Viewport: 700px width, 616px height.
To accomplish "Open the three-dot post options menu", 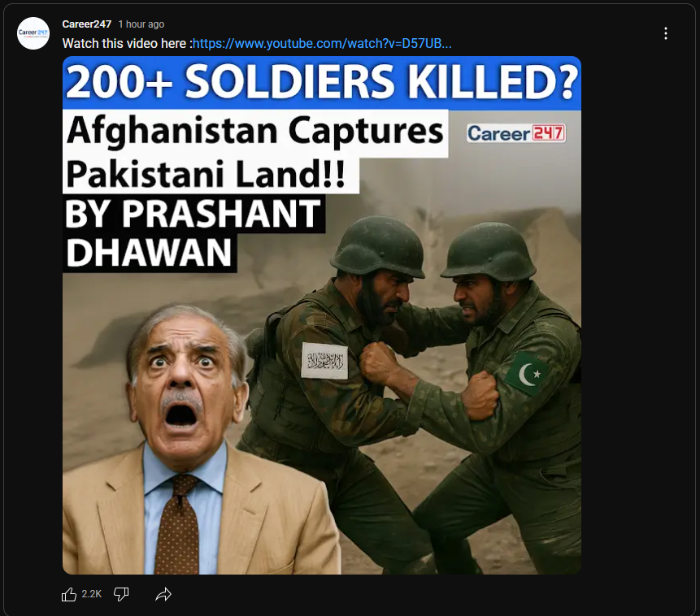I will 665,33.
